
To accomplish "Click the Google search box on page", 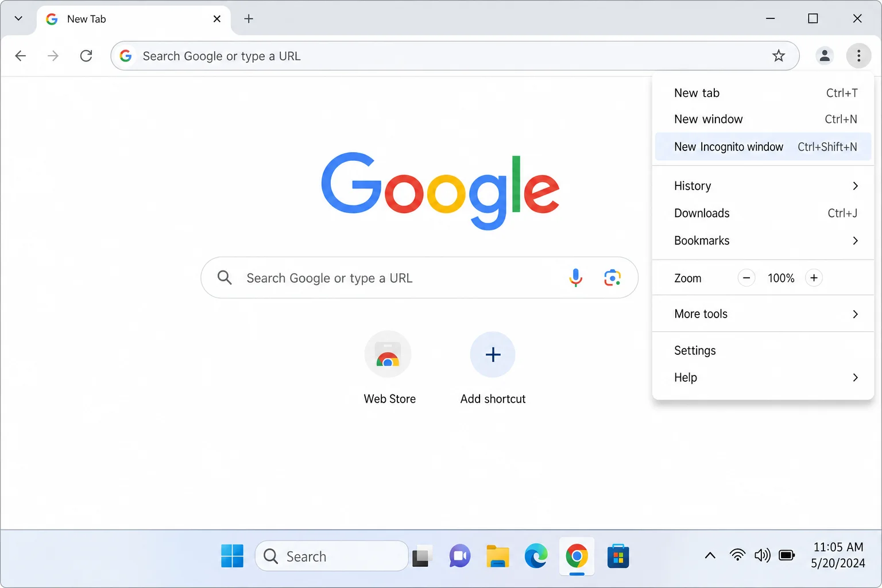I will [x=419, y=278].
